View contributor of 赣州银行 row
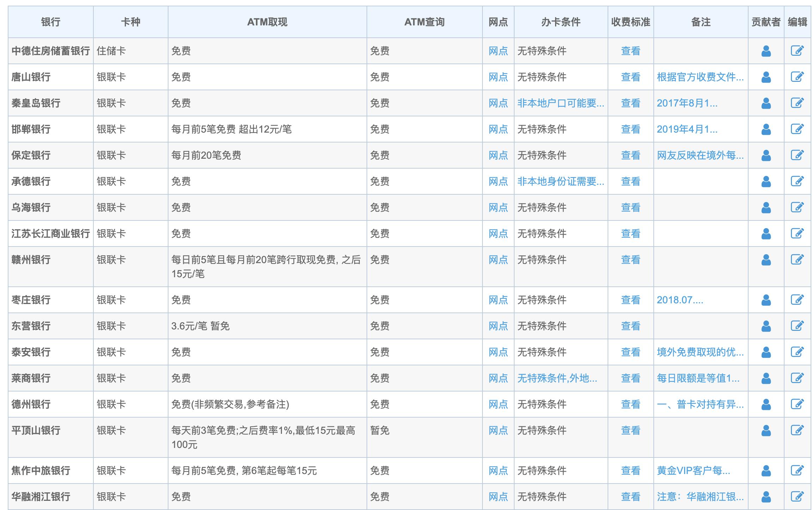 click(x=766, y=260)
